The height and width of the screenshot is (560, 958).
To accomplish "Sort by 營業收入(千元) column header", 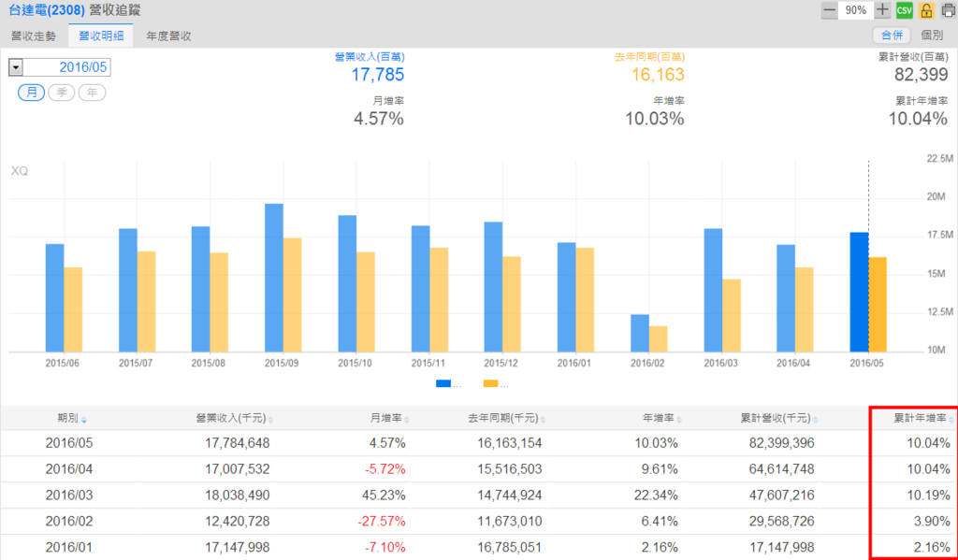I will tap(235, 418).
